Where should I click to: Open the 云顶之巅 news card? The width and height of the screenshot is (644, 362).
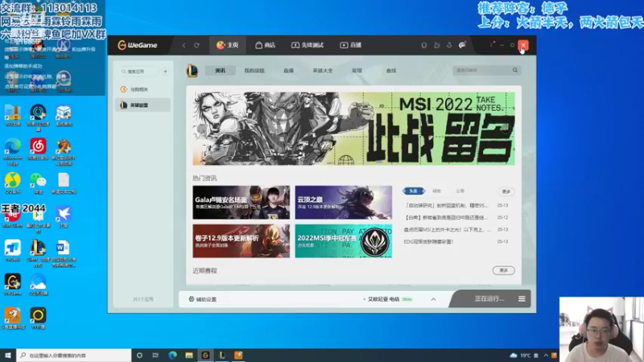coord(344,203)
